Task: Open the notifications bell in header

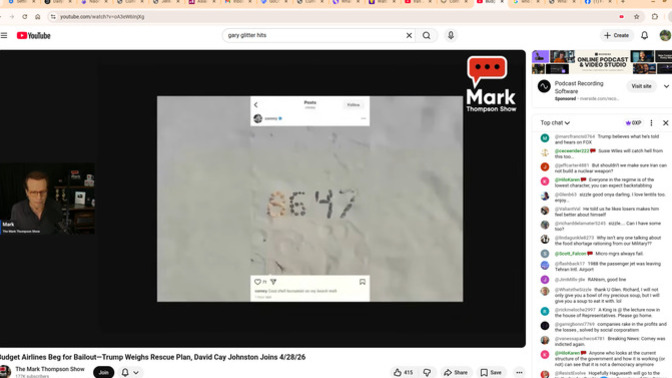Action: [644, 36]
